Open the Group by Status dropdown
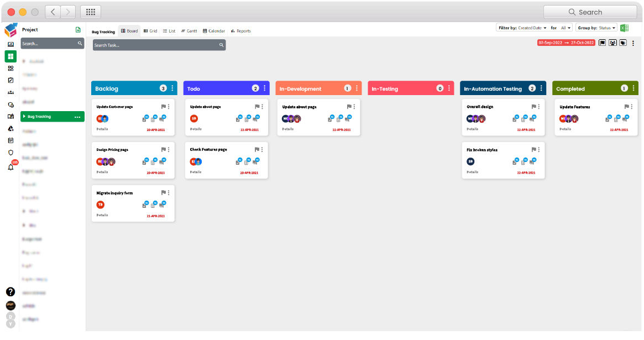Screen dimensions: 644x340 [606, 28]
